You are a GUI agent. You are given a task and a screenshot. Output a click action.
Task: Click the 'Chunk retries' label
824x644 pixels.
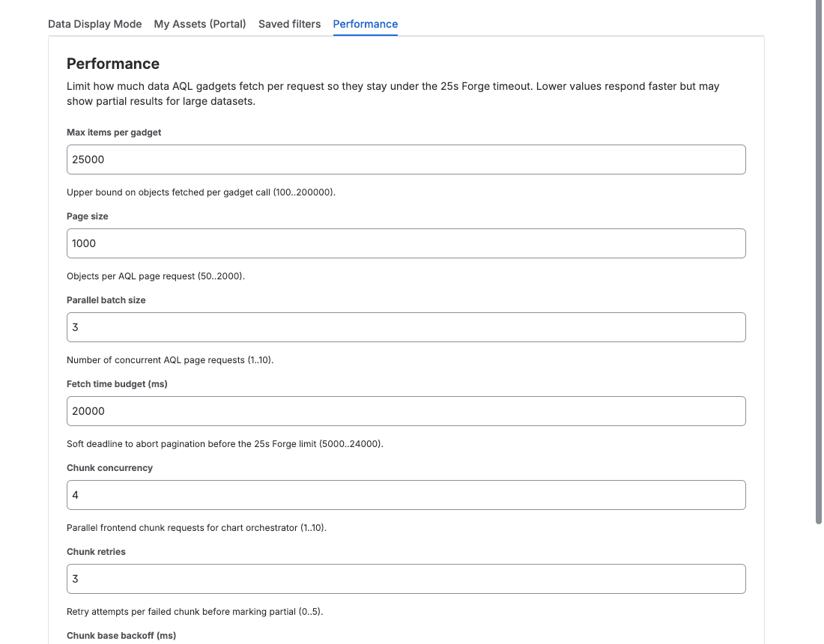tap(96, 552)
